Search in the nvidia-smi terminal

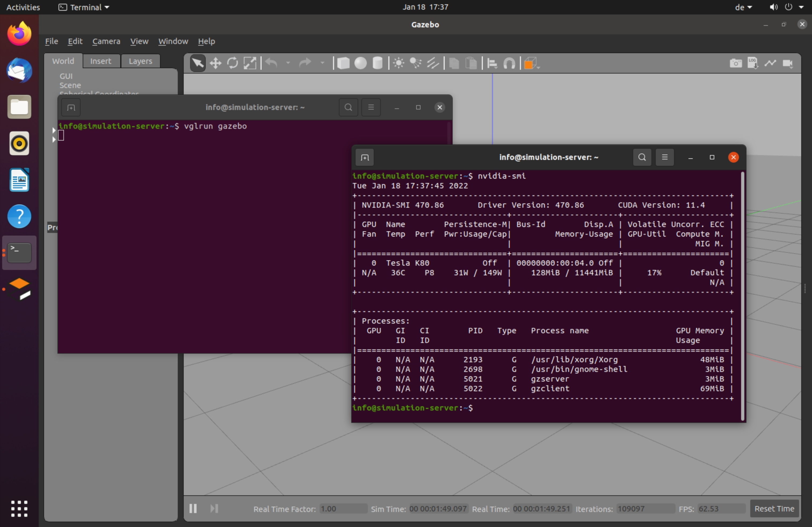pos(642,157)
